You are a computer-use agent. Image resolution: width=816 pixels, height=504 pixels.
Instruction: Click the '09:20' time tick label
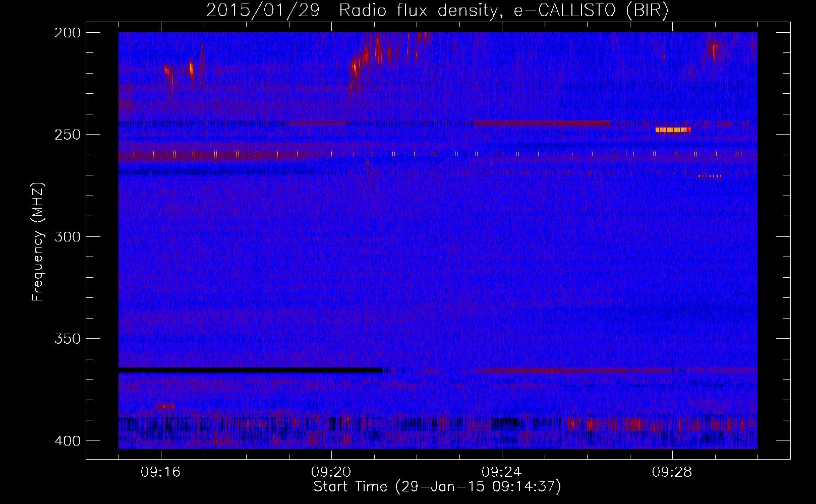[331, 472]
